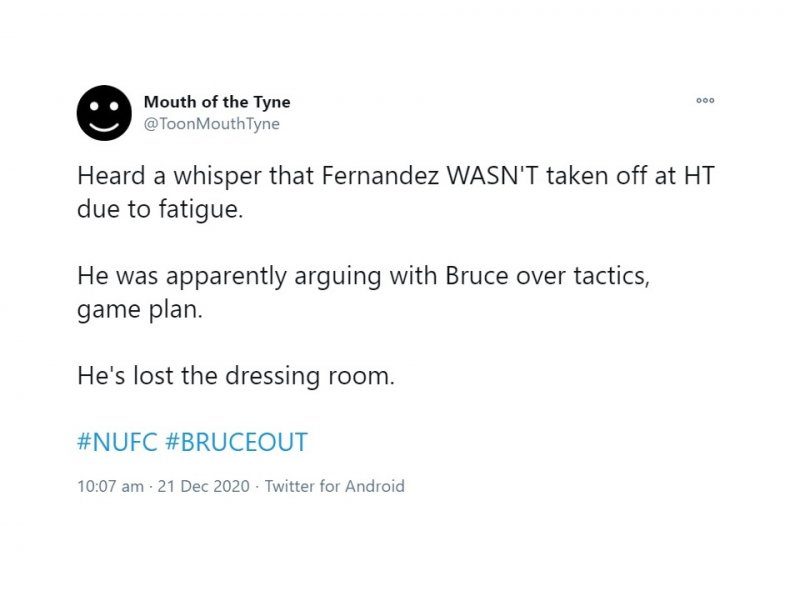This screenshot has height=596, width=792.
Task: Click the 'due to fatigue.' text line
Action: (160, 209)
